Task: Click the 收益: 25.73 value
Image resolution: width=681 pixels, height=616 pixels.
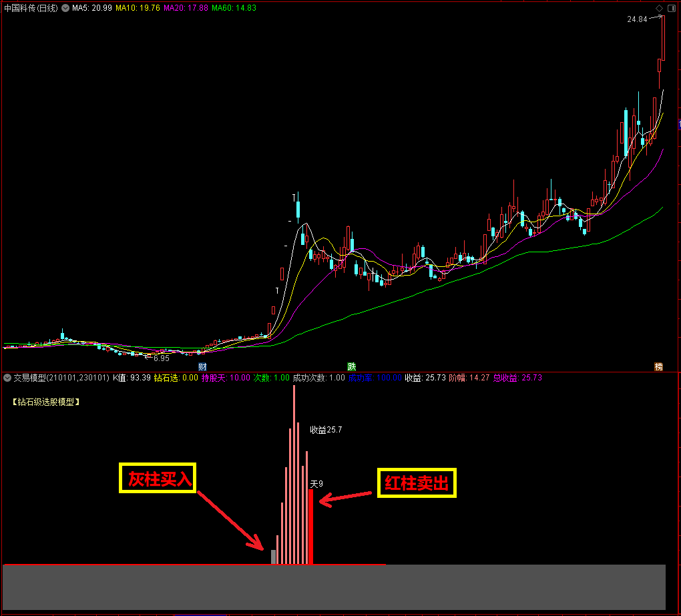Action: (x=425, y=378)
